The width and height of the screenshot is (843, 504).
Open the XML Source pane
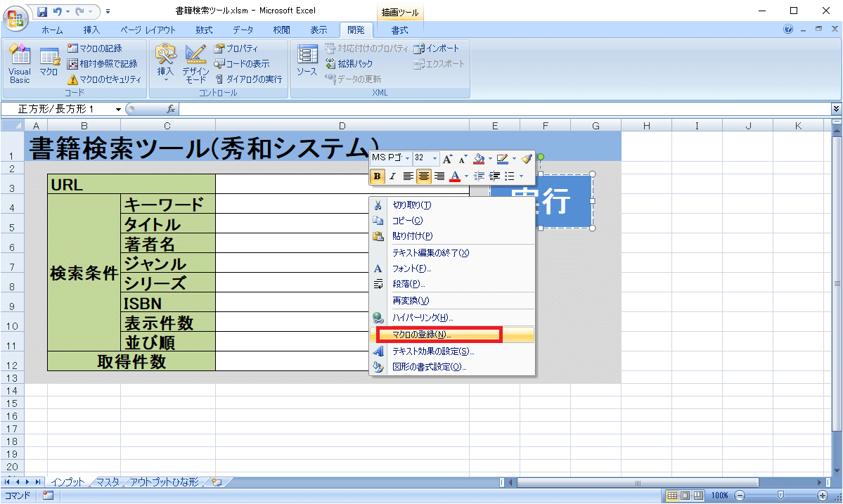pos(307,60)
